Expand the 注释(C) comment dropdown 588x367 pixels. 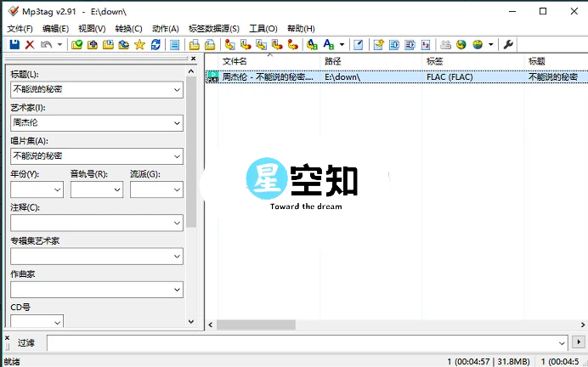(x=177, y=223)
